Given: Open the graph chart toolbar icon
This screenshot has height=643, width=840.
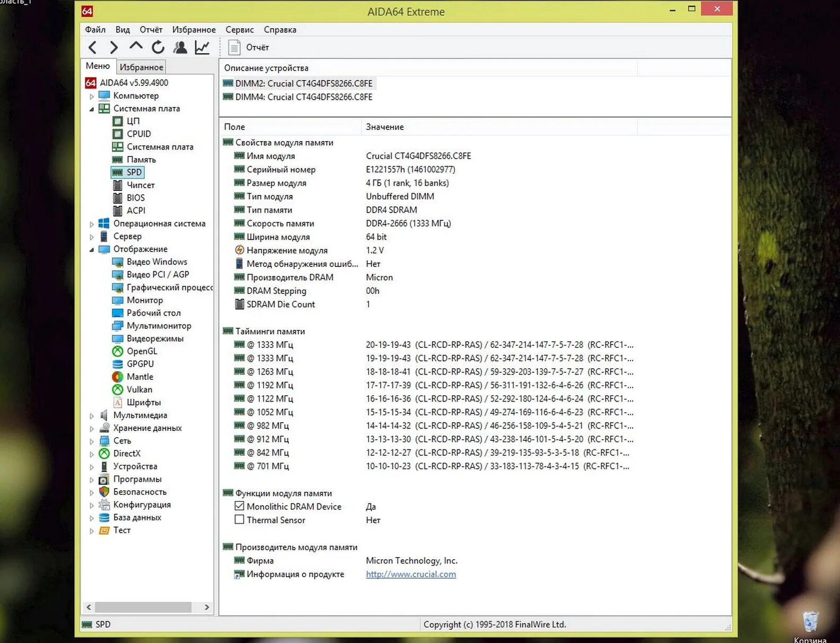Looking at the screenshot, I should coord(202,48).
